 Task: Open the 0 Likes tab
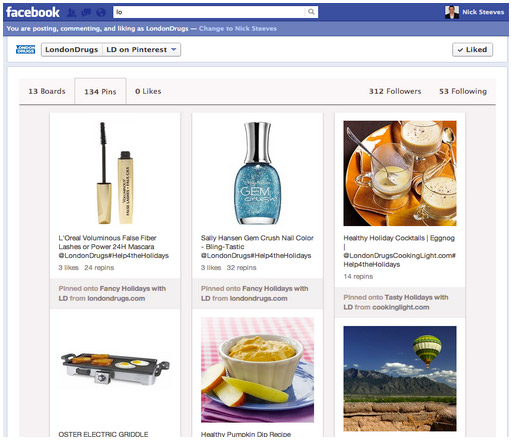(x=148, y=91)
